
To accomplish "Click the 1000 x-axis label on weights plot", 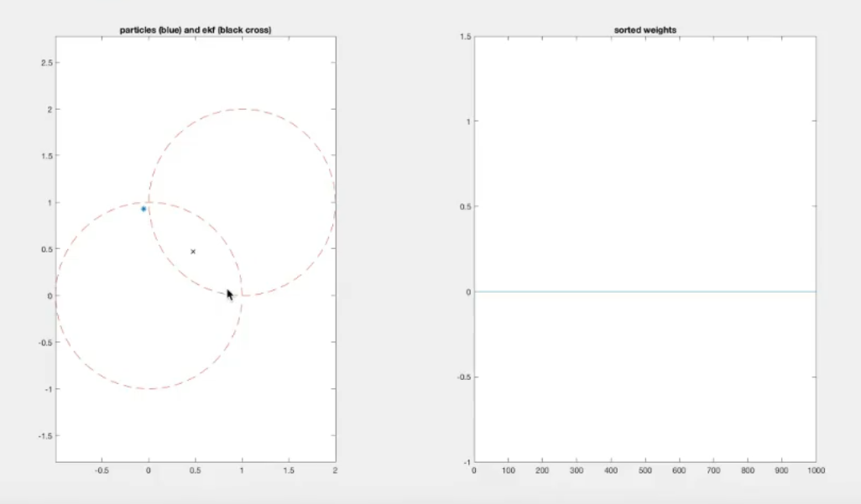I will 816,472.
